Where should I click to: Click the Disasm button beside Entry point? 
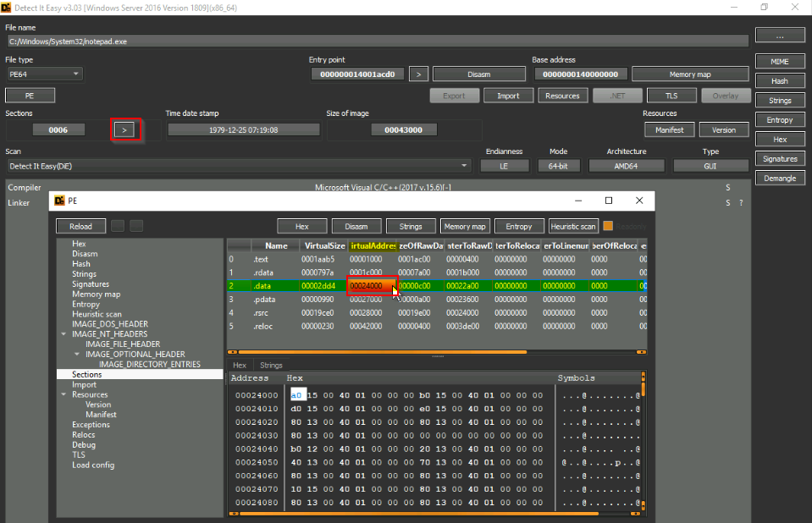coord(479,74)
